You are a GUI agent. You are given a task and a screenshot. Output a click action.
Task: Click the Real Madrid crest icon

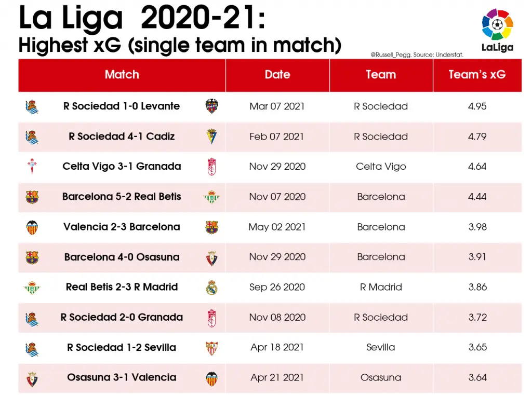(x=212, y=287)
